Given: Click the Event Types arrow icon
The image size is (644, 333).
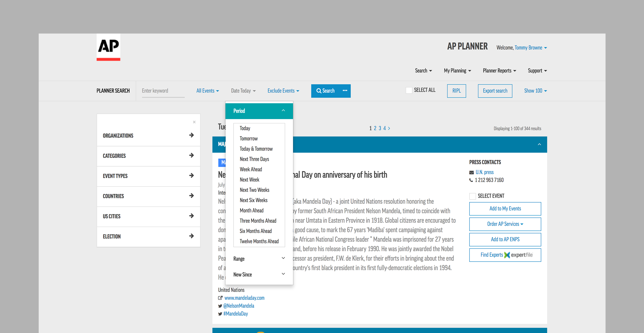Looking at the screenshot, I should pos(191,176).
